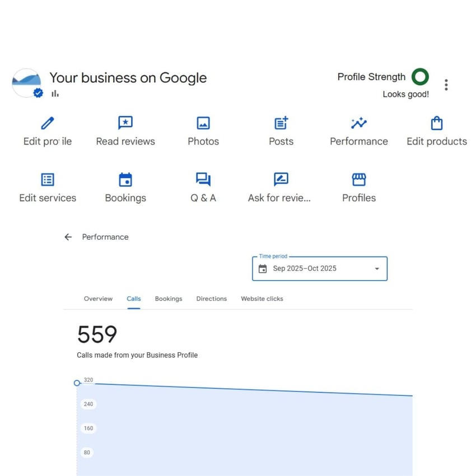Select the Performance trending icon

[358, 123]
